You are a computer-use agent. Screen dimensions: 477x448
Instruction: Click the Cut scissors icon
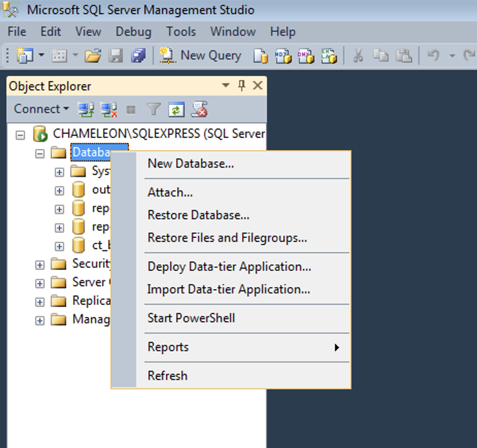(358, 56)
